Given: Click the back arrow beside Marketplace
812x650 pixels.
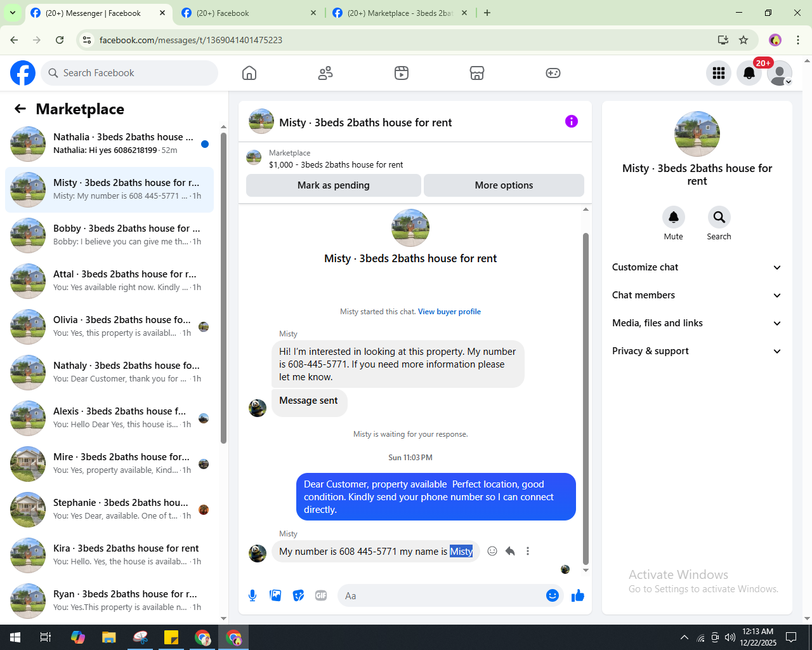Looking at the screenshot, I should (20, 109).
